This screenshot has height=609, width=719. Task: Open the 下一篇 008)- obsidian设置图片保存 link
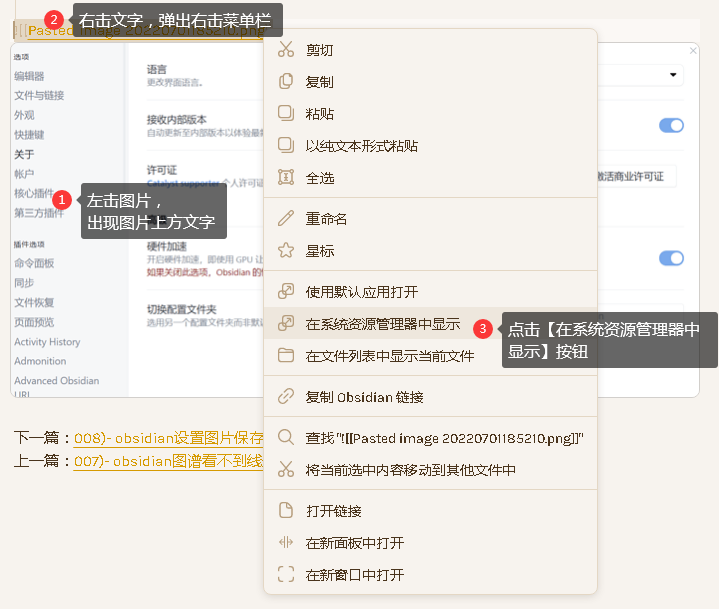pos(169,438)
